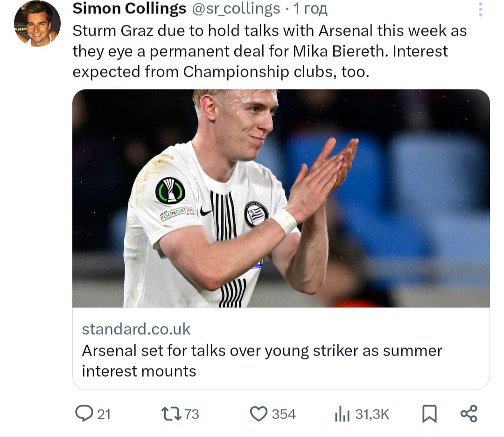This screenshot has height=437, width=504.
Task: Open the article photo of the clapping player
Action: [281, 198]
